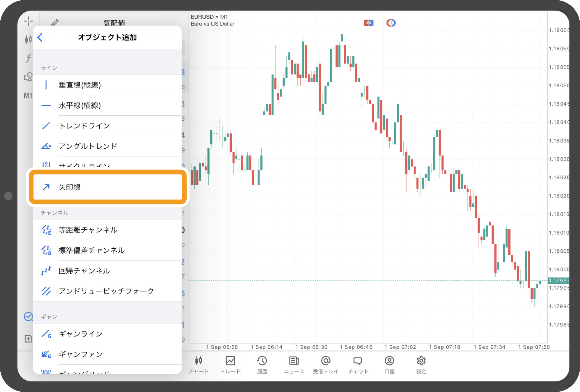Click the add chart window plus icon
580x392 pixels.
[x=28, y=339]
